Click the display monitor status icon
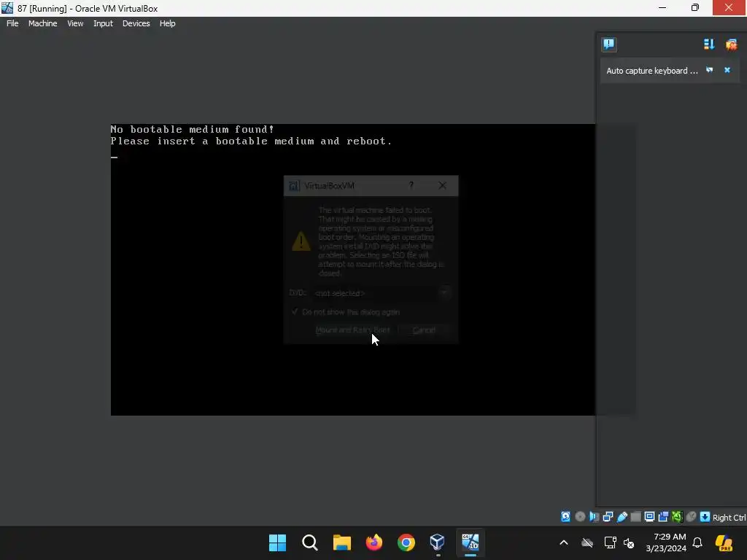The image size is (747, 560). [x=649, y=517]
